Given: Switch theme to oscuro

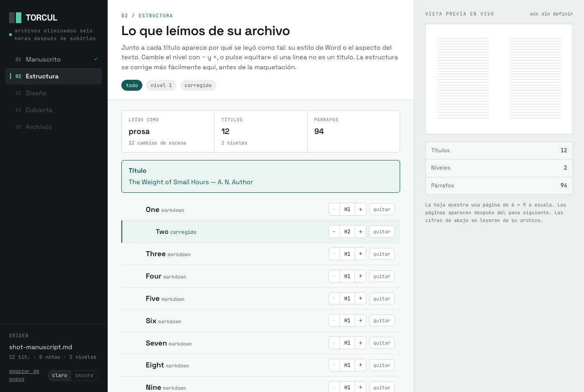Looking at the screenshot, I should (x=84, y=376).
